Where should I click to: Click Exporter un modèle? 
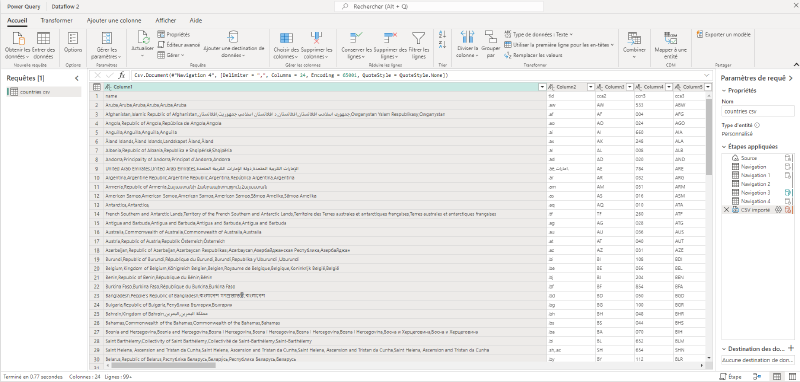(x=723, y=34)
